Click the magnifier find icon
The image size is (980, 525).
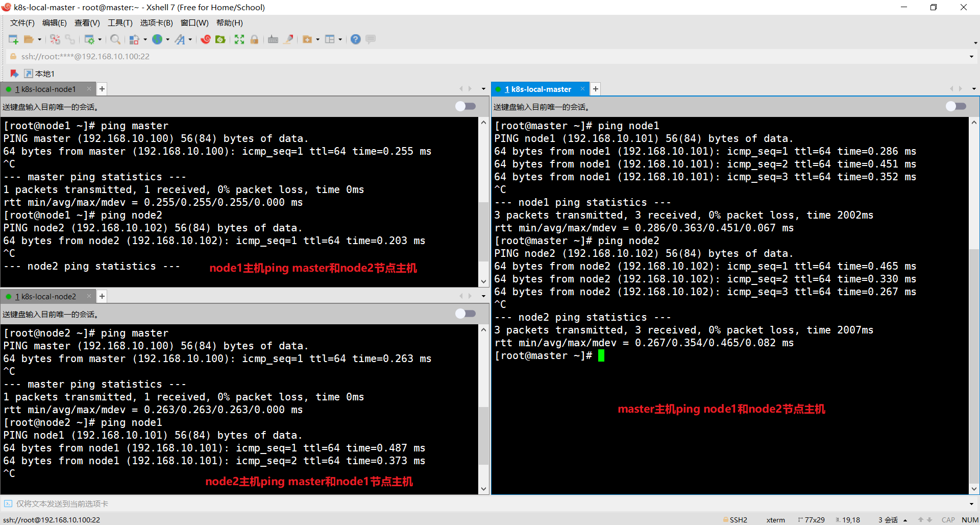point(115,39)
